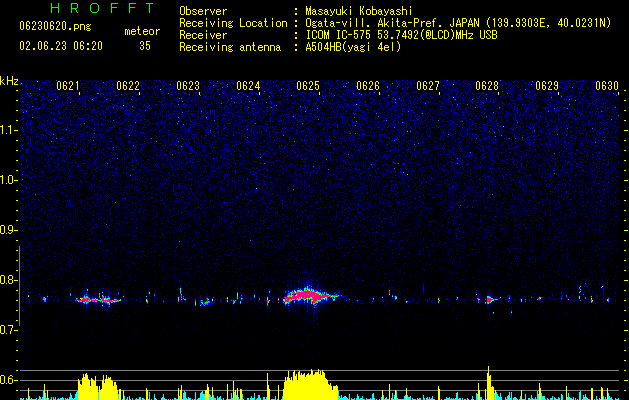Click the 'Receiver' field label
Image resolution: width=629 pixels, height=400 pixels.
[x=203, y=35]
